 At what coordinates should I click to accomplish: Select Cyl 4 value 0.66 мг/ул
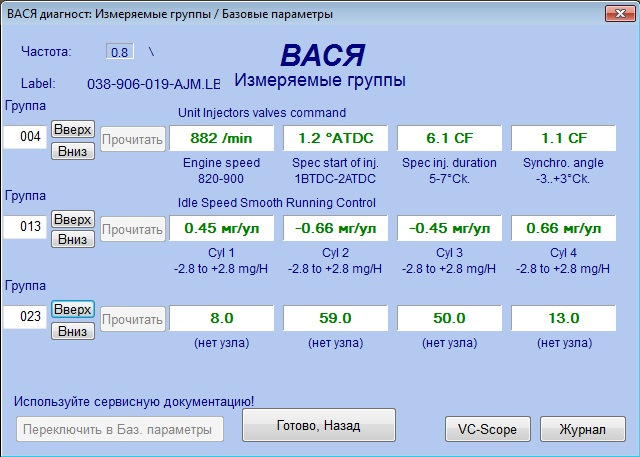(x=564, y=228)
